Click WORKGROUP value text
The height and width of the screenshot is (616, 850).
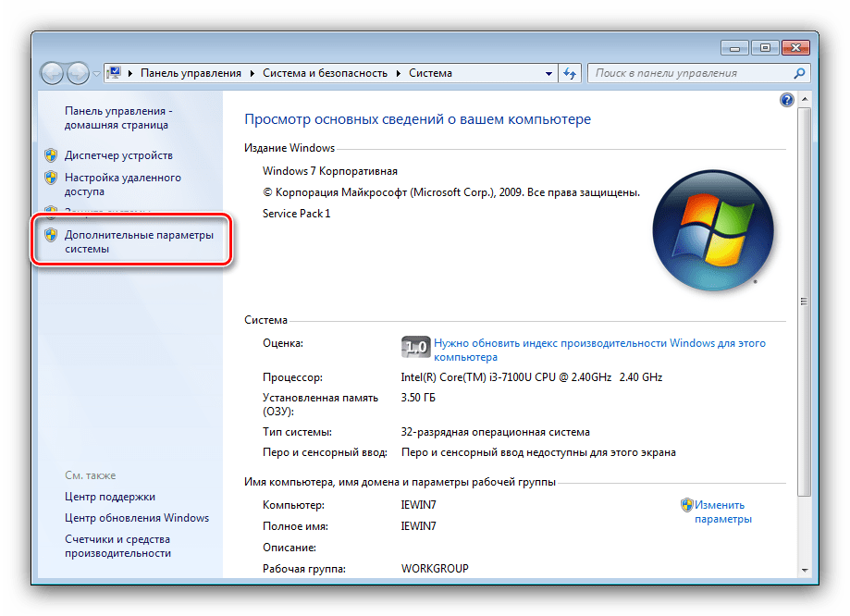(435, 569)
